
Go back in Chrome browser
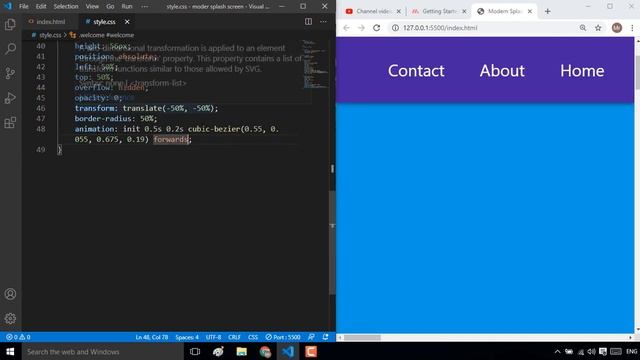coord(346,28)
